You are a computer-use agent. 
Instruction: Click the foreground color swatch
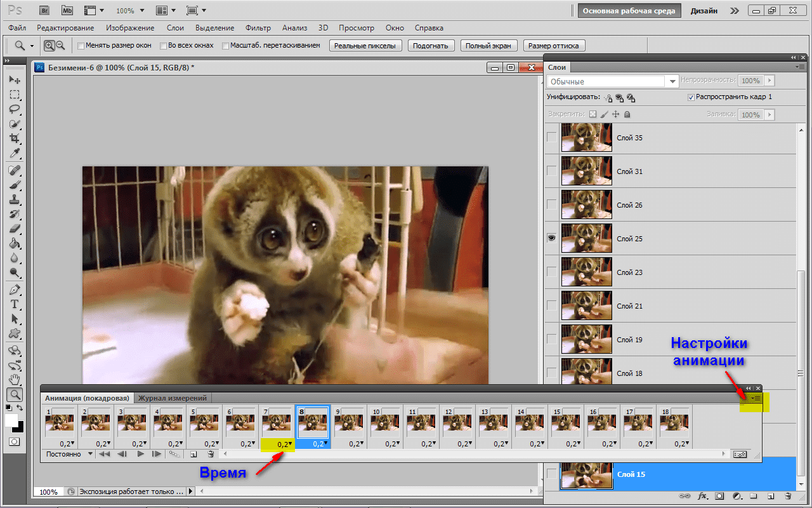[x=11, y=421]
